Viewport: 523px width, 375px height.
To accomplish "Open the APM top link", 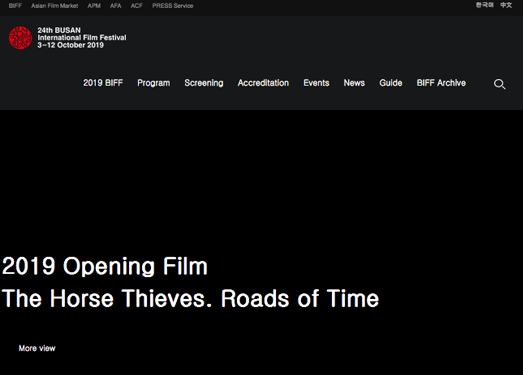I will click(x=94, y=6).
